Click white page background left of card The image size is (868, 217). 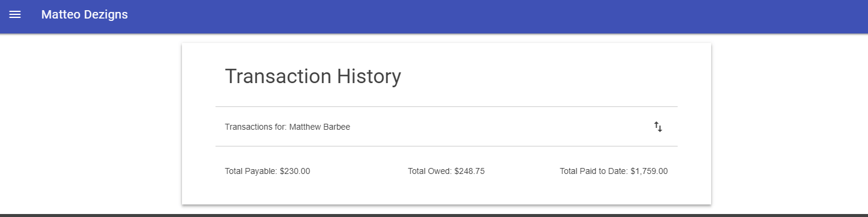pos(90,120)
